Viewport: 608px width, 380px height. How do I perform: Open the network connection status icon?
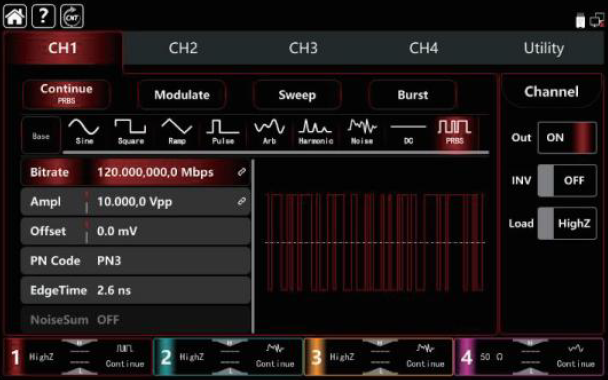[596, 20]
